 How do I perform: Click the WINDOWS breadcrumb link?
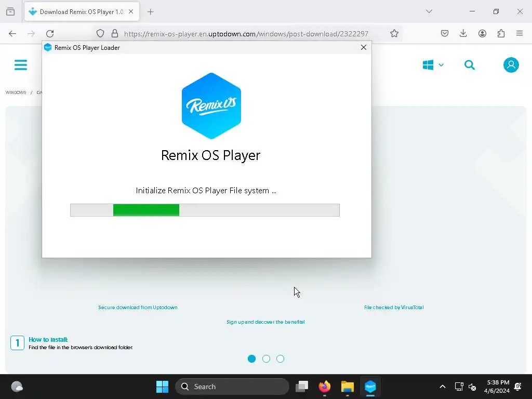(x=16, y=92)
